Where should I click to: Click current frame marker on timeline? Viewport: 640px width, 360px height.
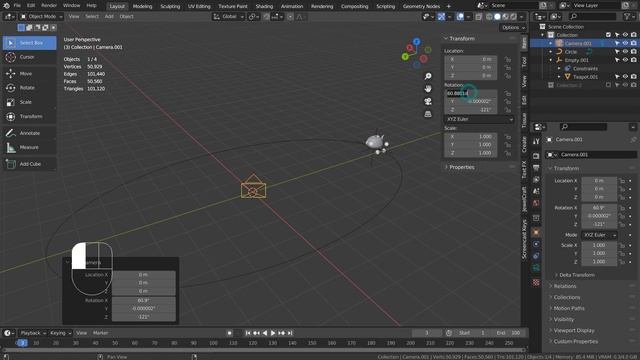point(22,343)
